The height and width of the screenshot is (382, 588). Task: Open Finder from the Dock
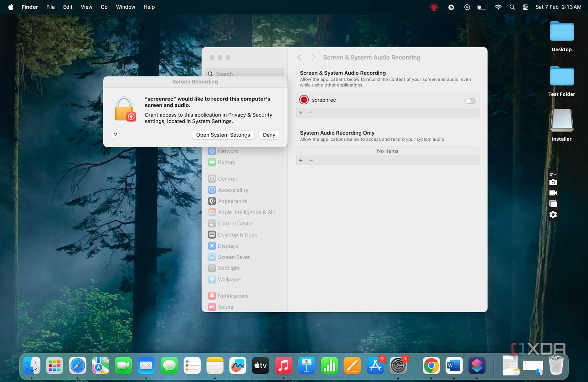coord(32,366)
